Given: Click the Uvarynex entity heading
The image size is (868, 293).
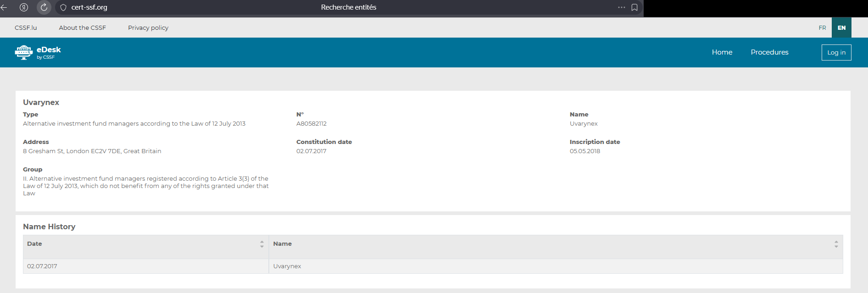Looking at the screenshot, I should [x=41, y=102].
